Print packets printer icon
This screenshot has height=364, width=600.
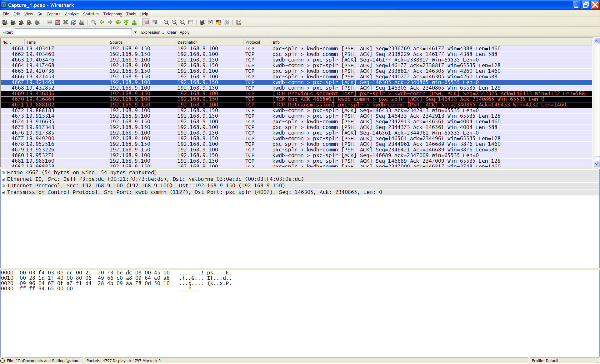pos(82,22)
